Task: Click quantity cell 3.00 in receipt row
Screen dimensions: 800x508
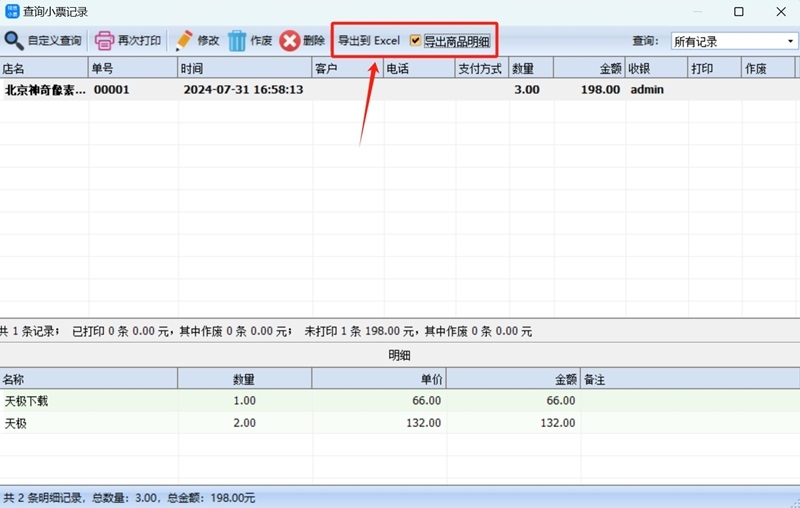Action: pyautogui.click(x=527, y=89)
